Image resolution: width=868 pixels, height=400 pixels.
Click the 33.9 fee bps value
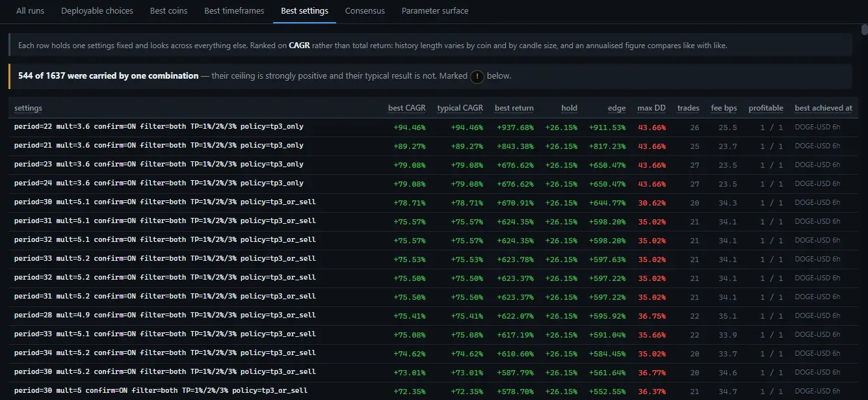pyautogui.click(x=728, y=335)
